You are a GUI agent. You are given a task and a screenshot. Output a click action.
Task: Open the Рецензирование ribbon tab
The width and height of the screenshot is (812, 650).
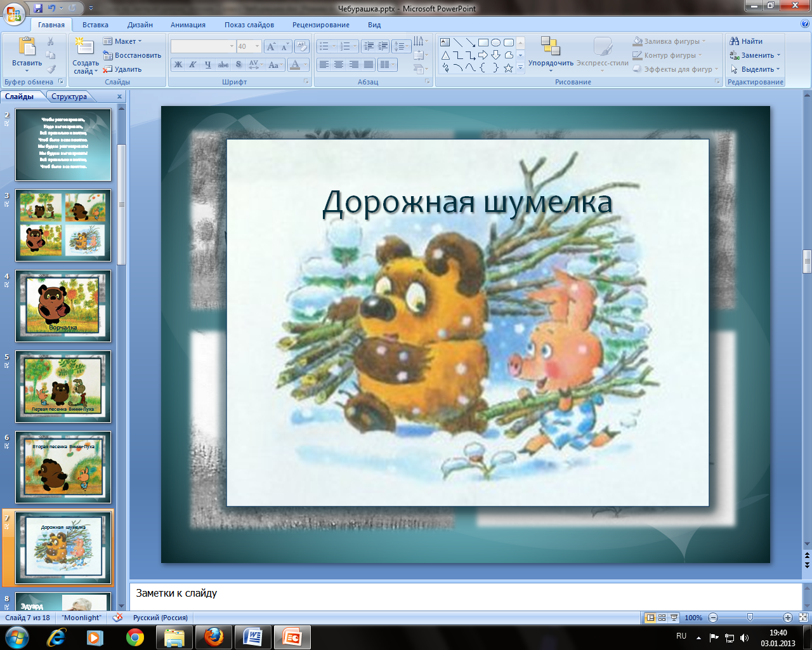(321, 25)
